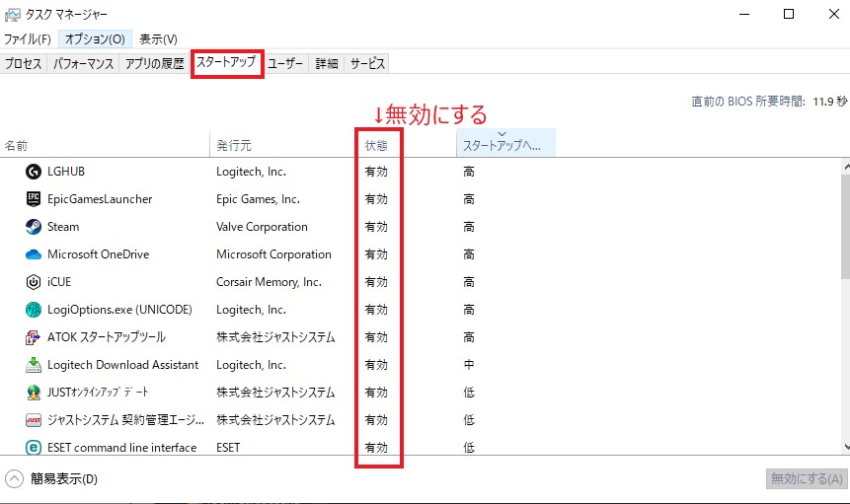850x504 pixels.
Task: Switch to the 詳細 tab
Action: [x=327, y=64]
